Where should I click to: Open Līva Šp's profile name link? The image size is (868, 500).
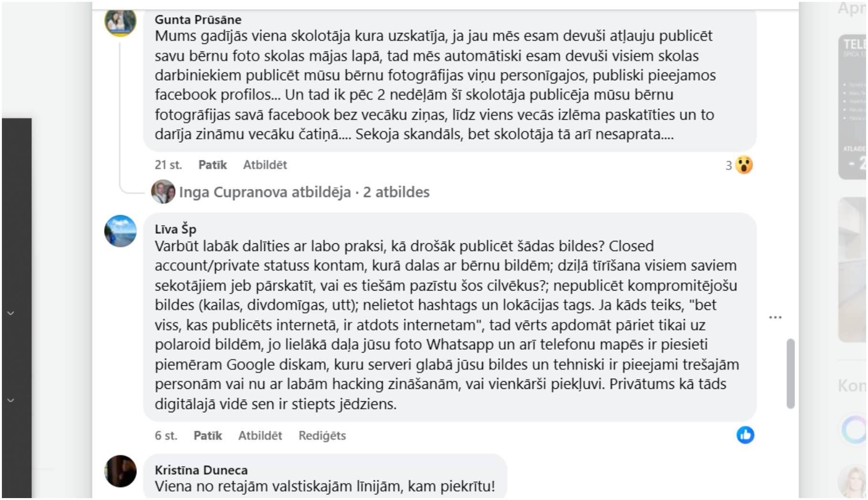coord(175,229)
